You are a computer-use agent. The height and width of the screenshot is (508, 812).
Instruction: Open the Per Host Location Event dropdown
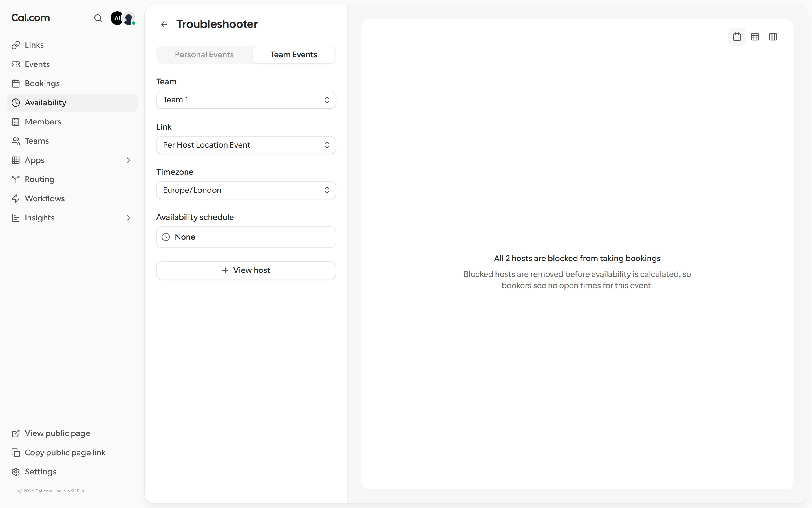[246, 145]
